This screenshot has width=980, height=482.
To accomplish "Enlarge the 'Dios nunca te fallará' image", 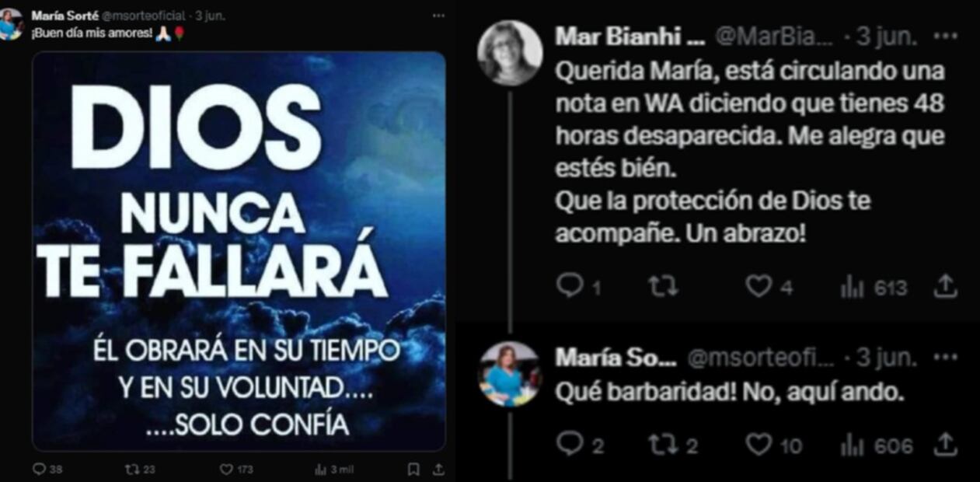I will (x=239, y=252).
